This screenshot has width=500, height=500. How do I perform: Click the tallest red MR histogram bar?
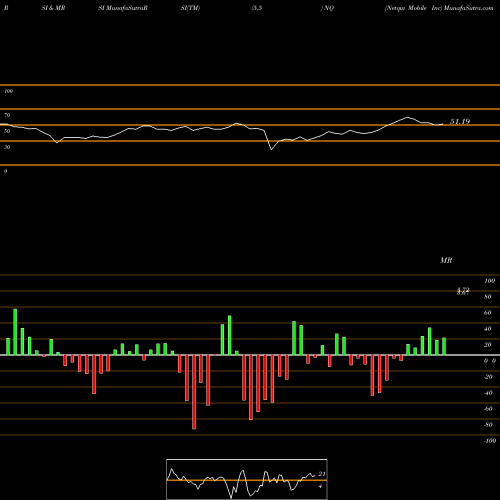(x=194, y=392)
